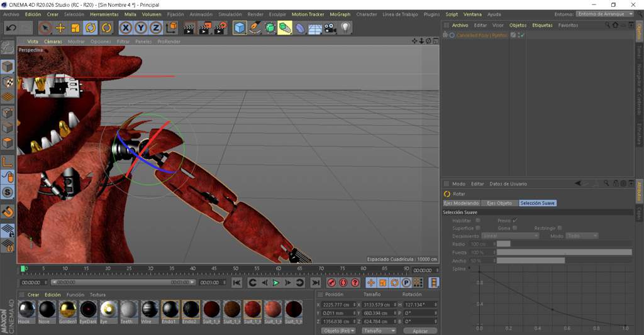Open the Subdivision Surface generators icon
This screenshot has height=335, width=644.
tap(270, 28)
